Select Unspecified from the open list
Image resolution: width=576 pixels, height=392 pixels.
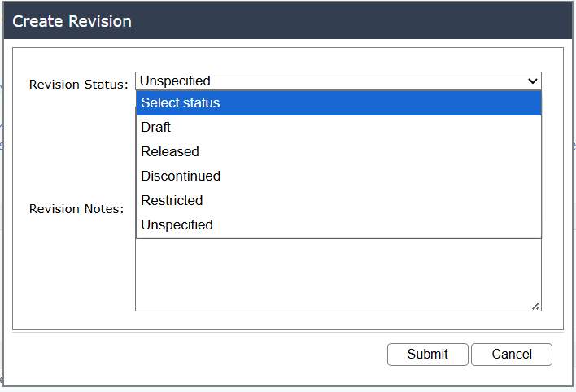177,225
